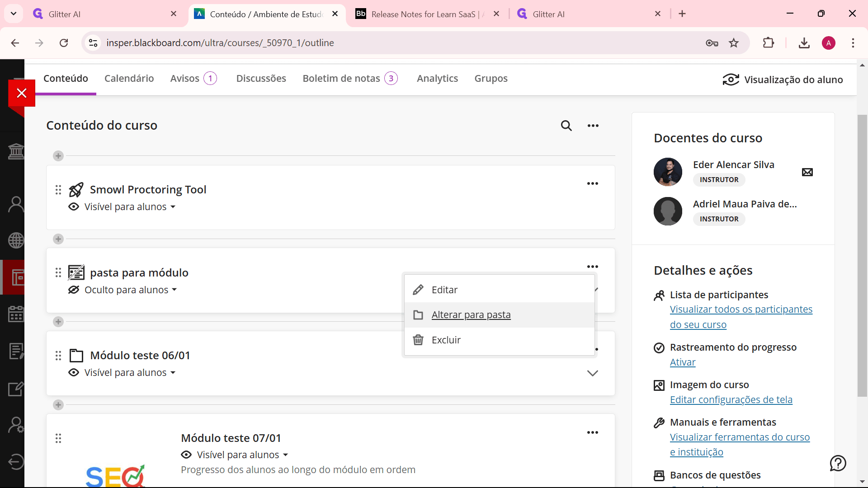Enable Visualização do aluno preview
This screenshot has height=488, width=868.
point(783,80)
